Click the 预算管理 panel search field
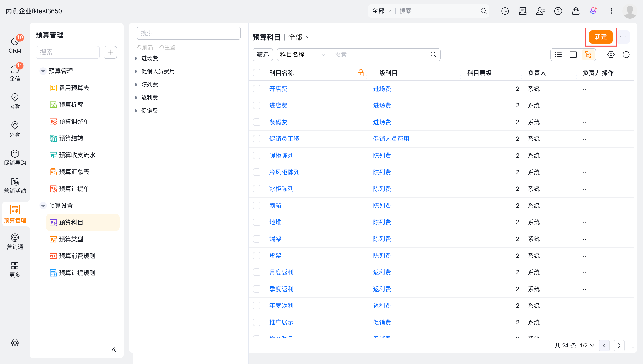The image size is (643, 364). click(67, 52)
